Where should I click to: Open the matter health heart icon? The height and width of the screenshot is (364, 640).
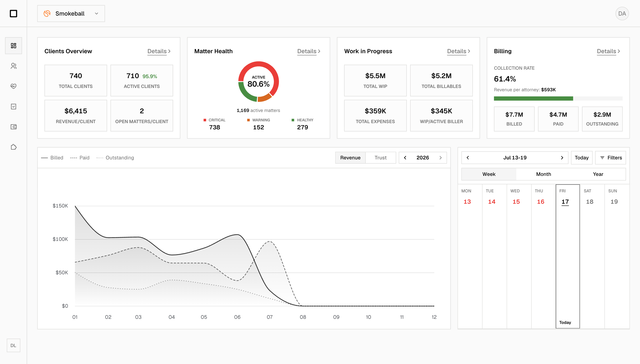pos(14,86)
